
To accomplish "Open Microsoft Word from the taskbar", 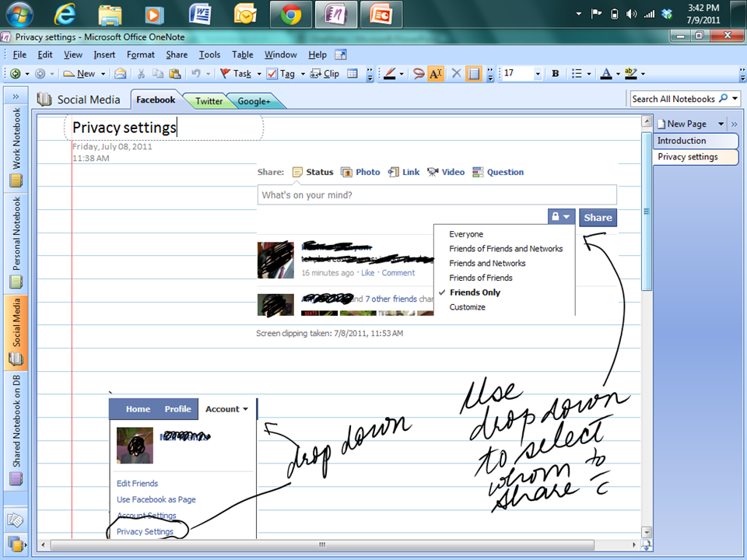I will (x=200, y=14).
